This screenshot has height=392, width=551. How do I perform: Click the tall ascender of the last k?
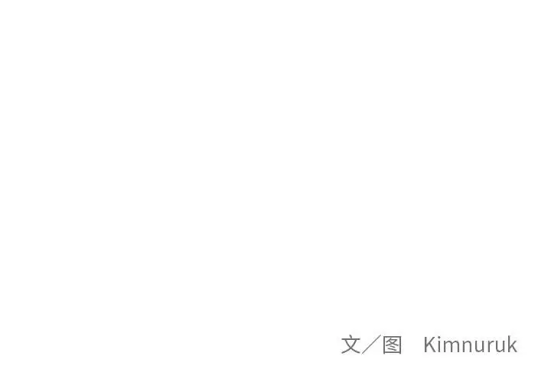[509, 345]
